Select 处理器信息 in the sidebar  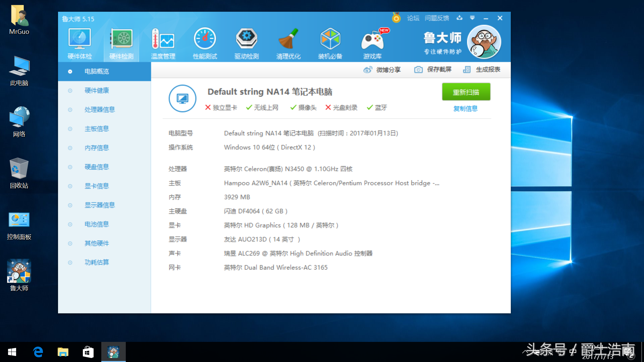coord(104,110)
